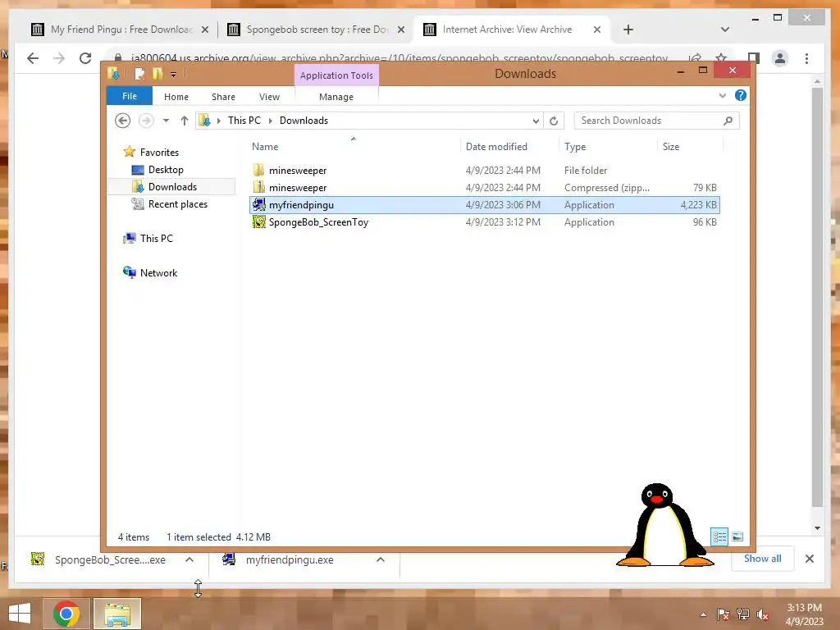Click the Favorites heading
This screenshot has width=840, height=630.
click(x=159, y=152)
